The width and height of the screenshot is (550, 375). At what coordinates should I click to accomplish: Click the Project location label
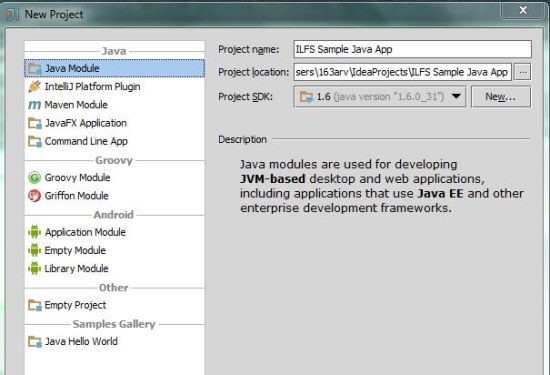254,72
